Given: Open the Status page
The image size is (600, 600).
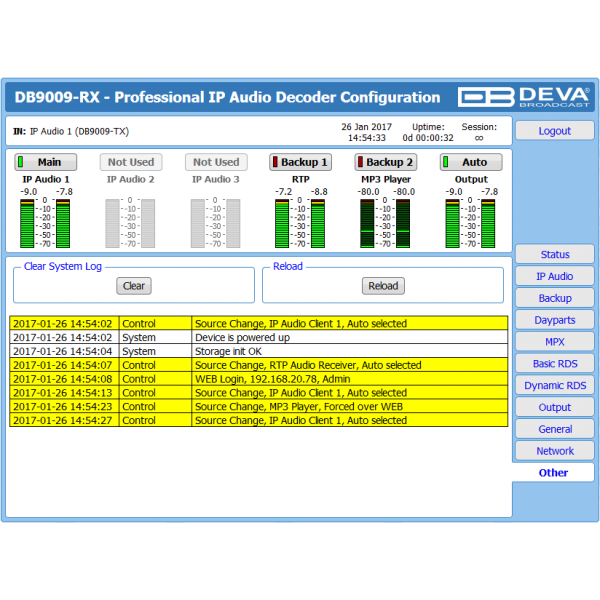Looking at the screenshot, I should click(x=554, y=254).
